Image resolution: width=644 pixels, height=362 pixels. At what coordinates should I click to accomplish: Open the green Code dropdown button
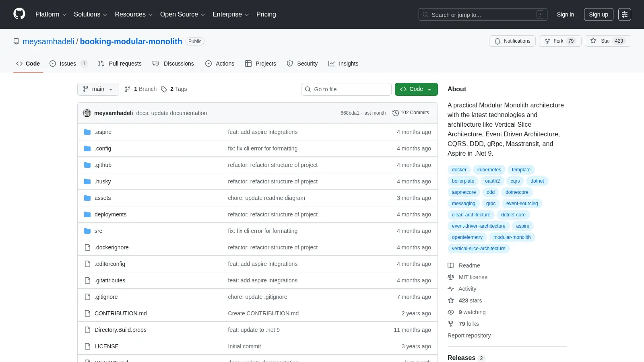point(416,89)
